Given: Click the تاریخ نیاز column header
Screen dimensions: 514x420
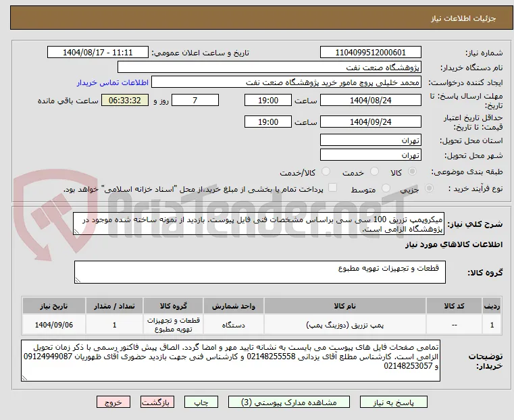Looking at the screenshot, I should coord(54,306).
